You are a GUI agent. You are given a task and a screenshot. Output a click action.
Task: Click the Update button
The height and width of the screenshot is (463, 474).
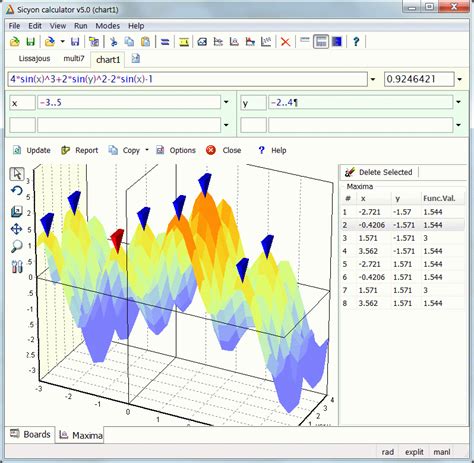point(32,150)
